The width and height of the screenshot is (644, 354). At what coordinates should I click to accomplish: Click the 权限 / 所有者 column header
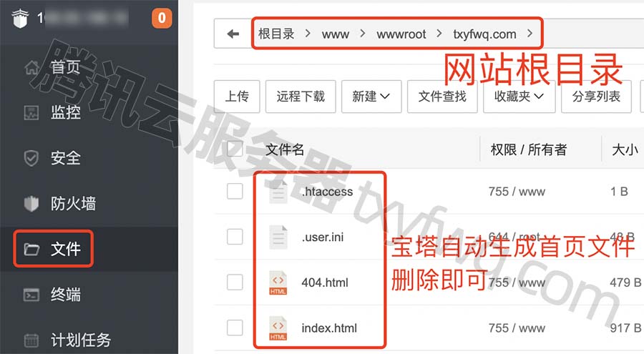click(529, 149)
